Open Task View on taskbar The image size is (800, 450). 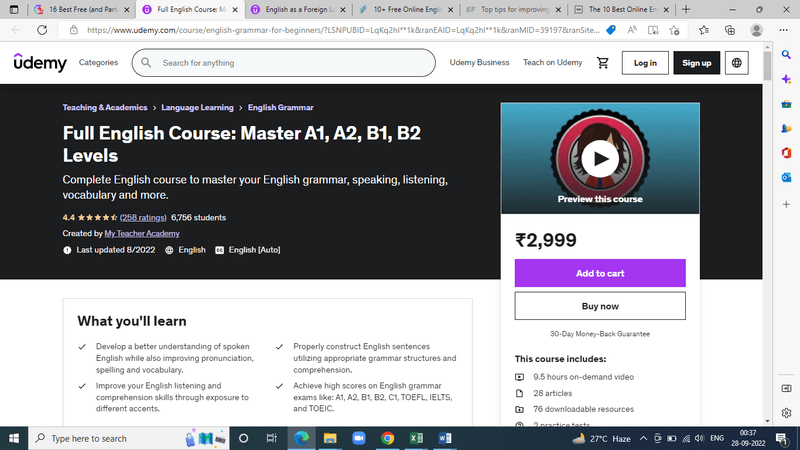click(x=271, y=438)
